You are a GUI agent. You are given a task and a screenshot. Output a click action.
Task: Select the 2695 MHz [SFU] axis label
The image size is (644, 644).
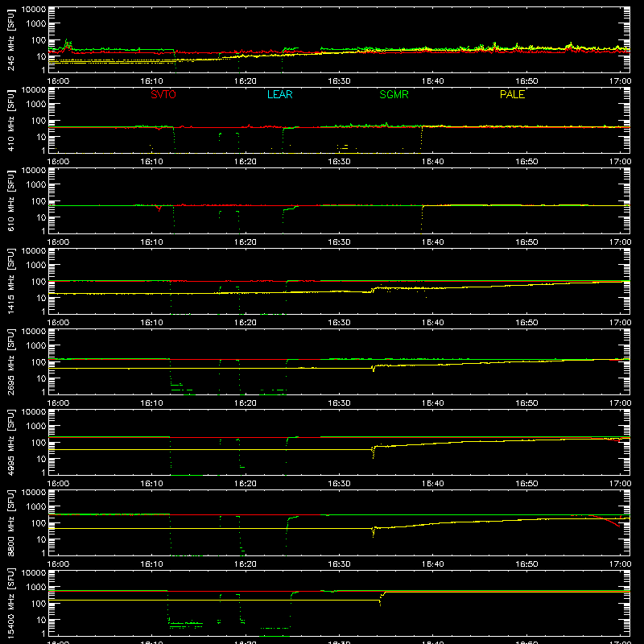10,362
